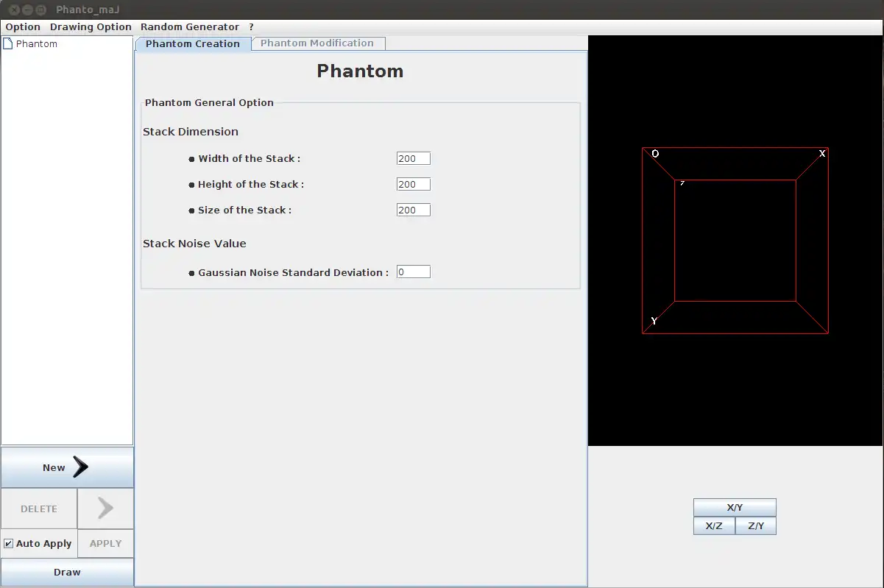Maximize the Phanto_maJ window
The height and width of the screenshot is (588, 884).
[40, 10]
